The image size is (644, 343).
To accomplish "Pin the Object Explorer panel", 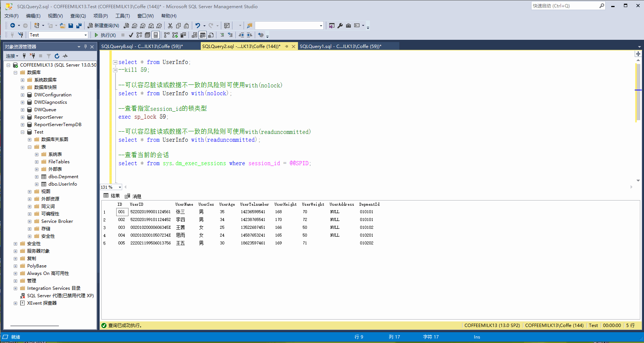I will coord(85,47).
